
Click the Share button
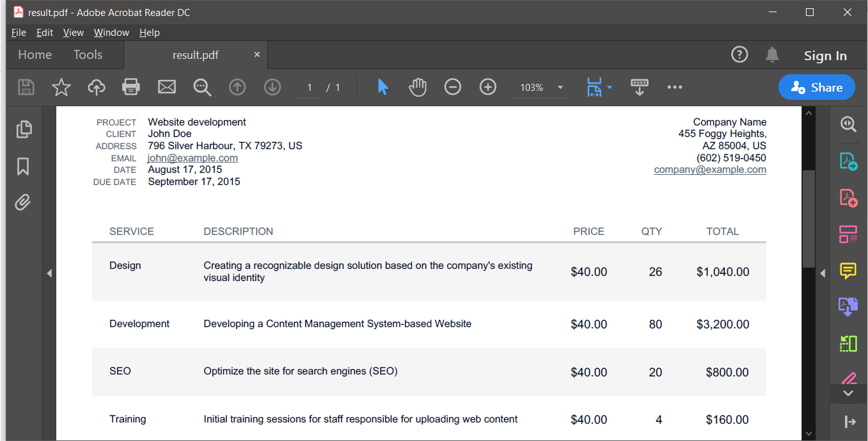click(817, 87)
